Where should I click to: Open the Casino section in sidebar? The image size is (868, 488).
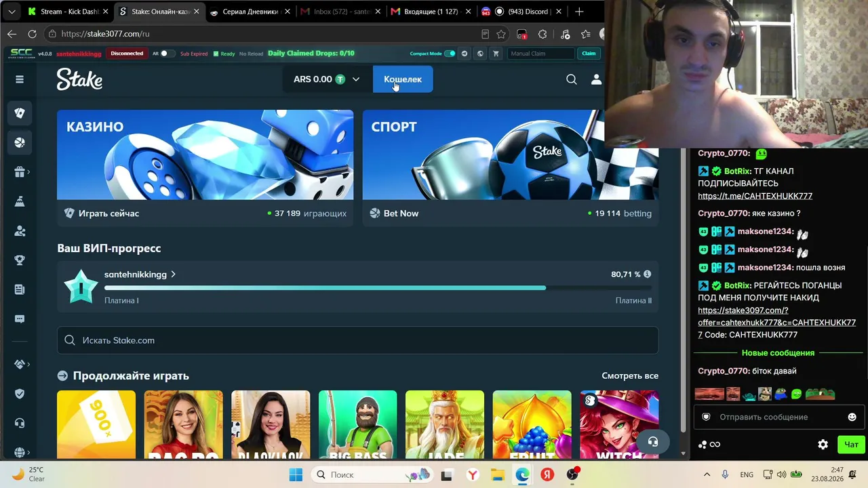[x=20, y=113]
